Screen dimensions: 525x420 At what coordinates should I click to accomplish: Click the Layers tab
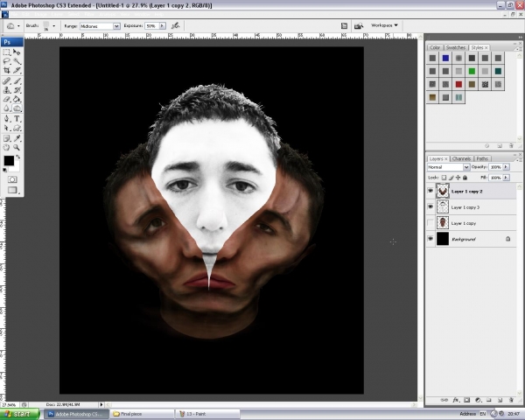[438, 158]
